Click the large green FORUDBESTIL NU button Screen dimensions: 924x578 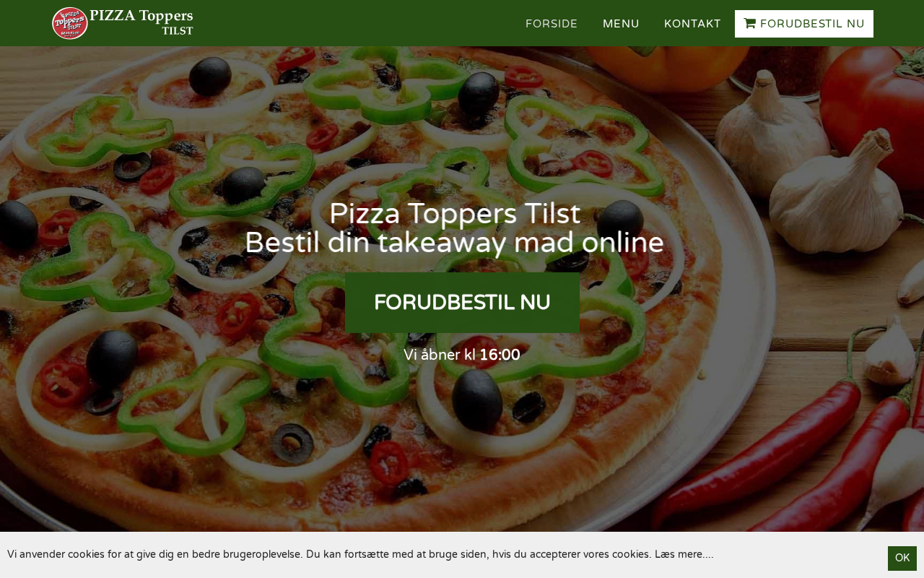coord(462,303)
